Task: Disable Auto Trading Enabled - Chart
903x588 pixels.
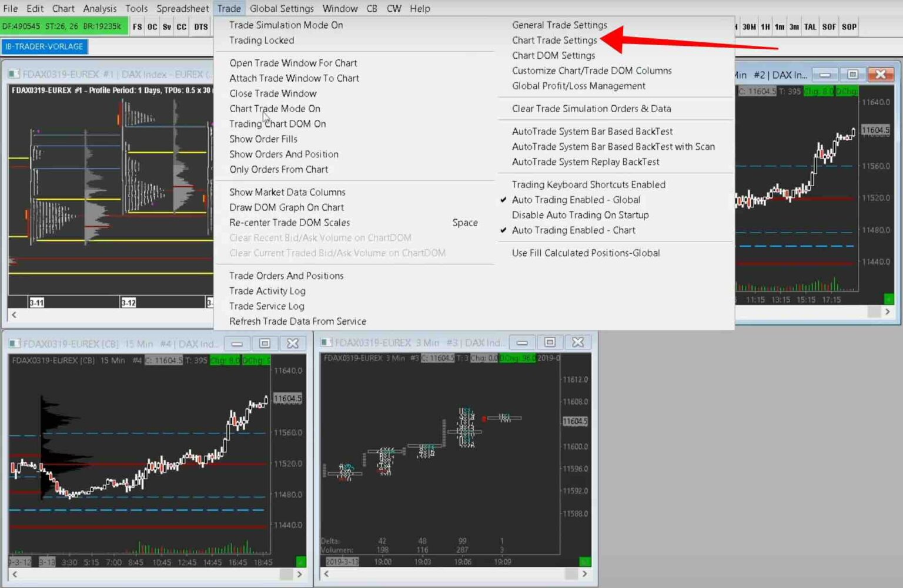Action: pyautogui.click(x=573, y=230)
